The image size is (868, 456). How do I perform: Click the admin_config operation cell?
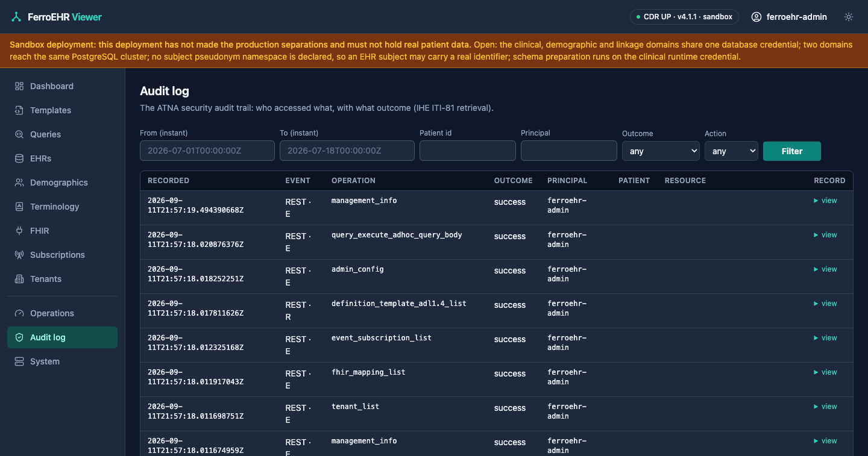[x=357, y=269]
